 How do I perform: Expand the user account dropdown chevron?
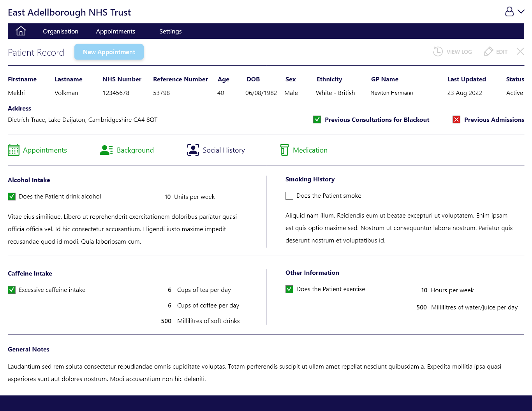point(521,12)
